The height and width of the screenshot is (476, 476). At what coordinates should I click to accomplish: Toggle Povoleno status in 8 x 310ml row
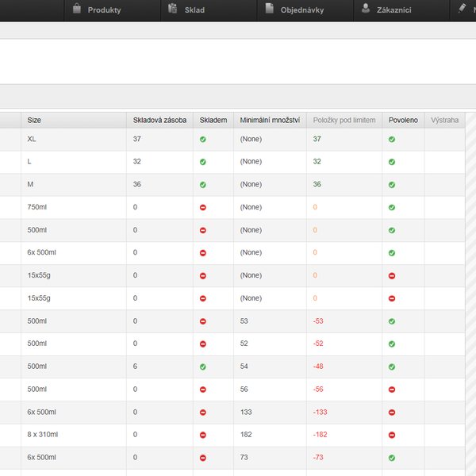pyautogui.click(x=392, y=436)
